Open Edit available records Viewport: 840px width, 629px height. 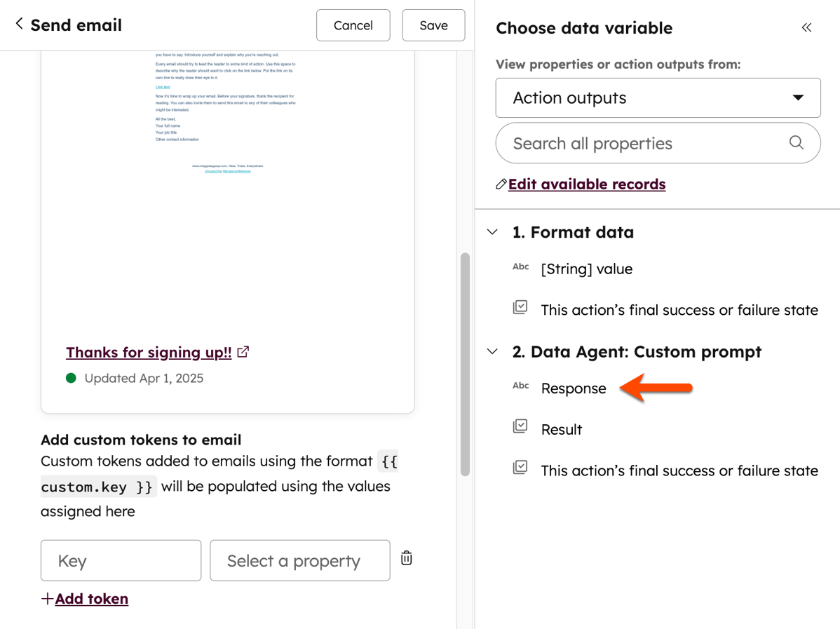(x=586, y=184)
